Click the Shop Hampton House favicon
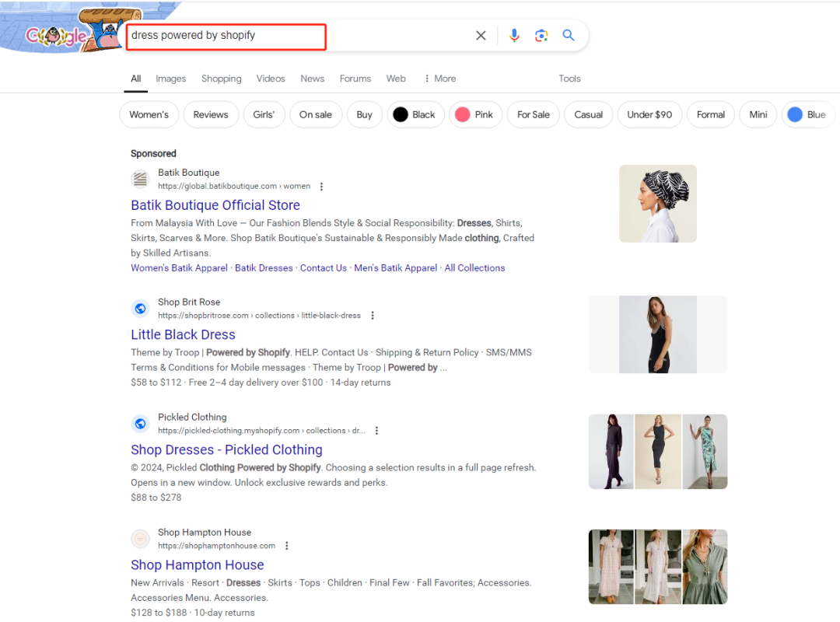840x622 pixels. click(x=140, y=539)
